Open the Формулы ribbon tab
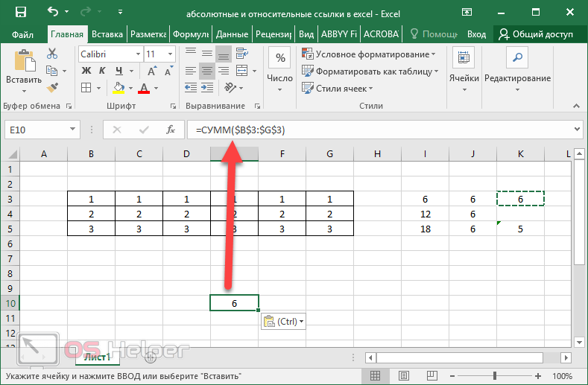The width and height of the screenshot is (588, 385). coord(191,34)
